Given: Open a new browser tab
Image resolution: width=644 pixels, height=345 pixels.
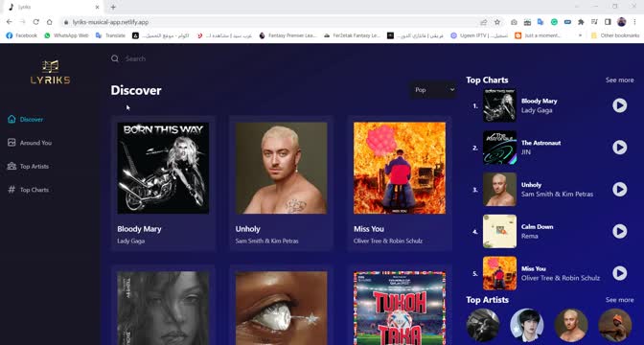Looking at the screenshot, I should tap(113, 7).
